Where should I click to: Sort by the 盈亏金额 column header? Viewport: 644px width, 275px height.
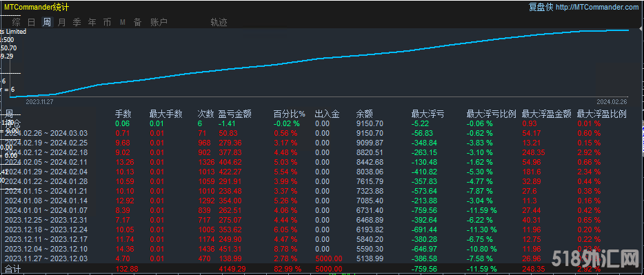(x=235, y=114)
